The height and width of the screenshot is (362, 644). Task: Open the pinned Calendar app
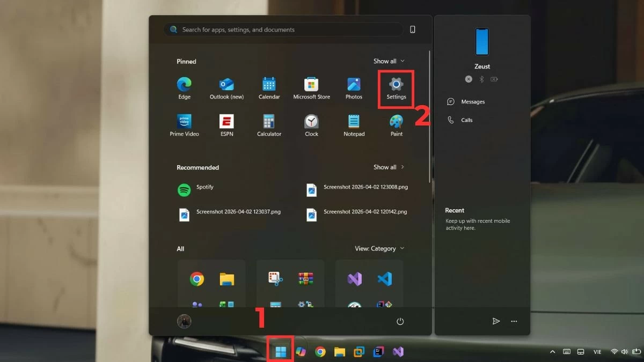click(x=269, y=88)
